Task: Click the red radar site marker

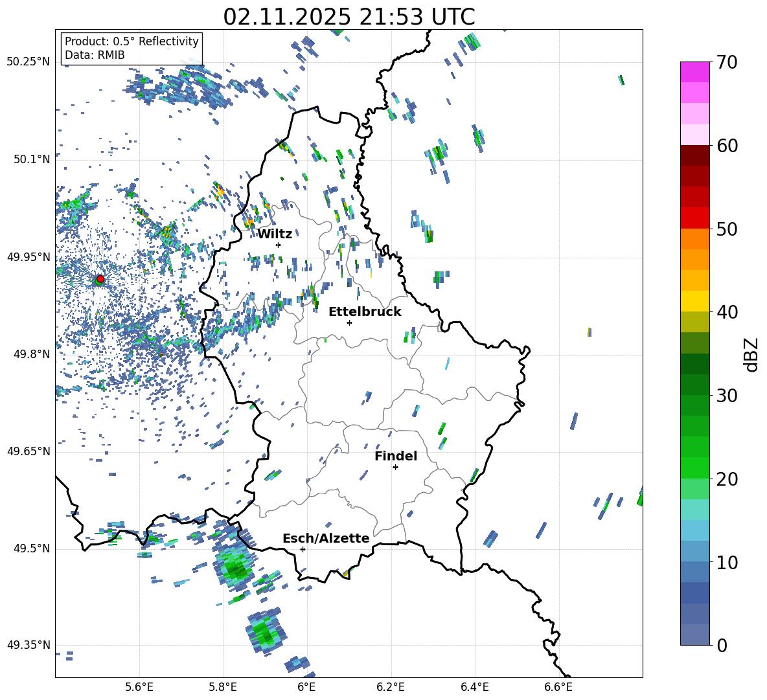Action: (100, 279)
